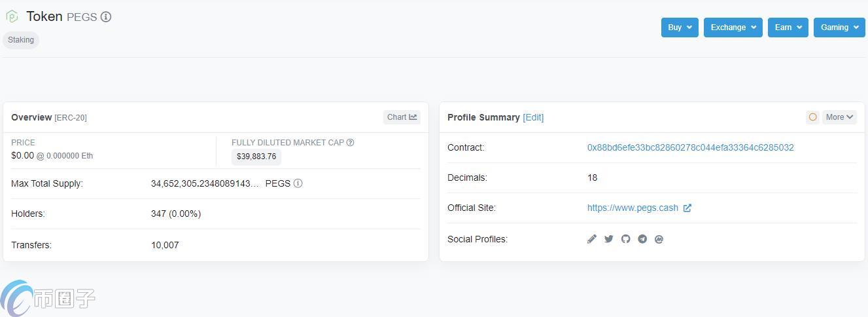Click the CoinMarketCap social profile icon
The image size is (868, 317).
pos(659,239)
